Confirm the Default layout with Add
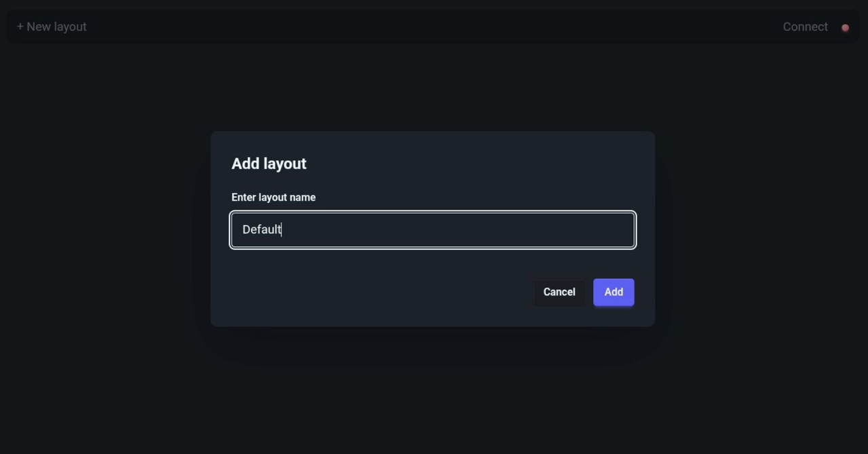The height and width of the screenshot is (454, 868). (614, 292)
